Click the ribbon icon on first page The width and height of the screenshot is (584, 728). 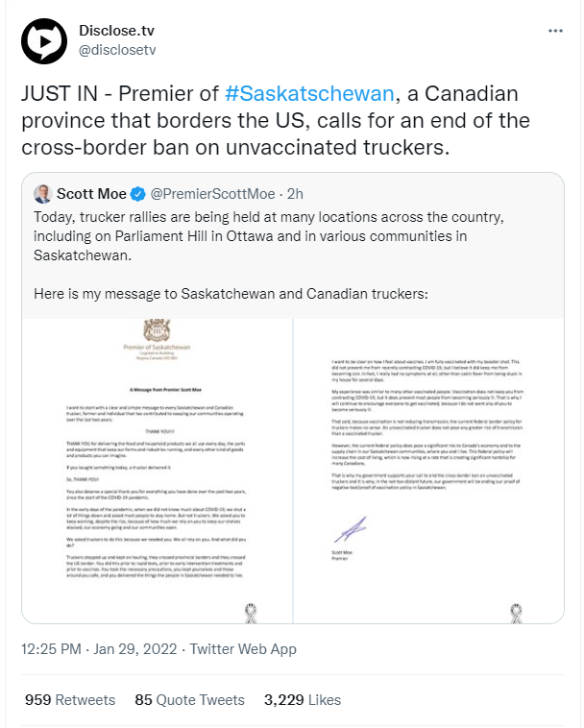[x=251, y=613]
